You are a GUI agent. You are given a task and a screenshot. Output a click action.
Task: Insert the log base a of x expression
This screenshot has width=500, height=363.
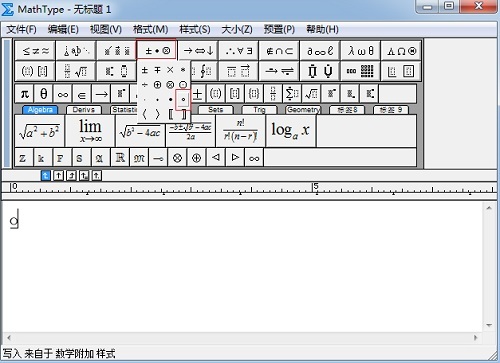[x=291, y=131]
